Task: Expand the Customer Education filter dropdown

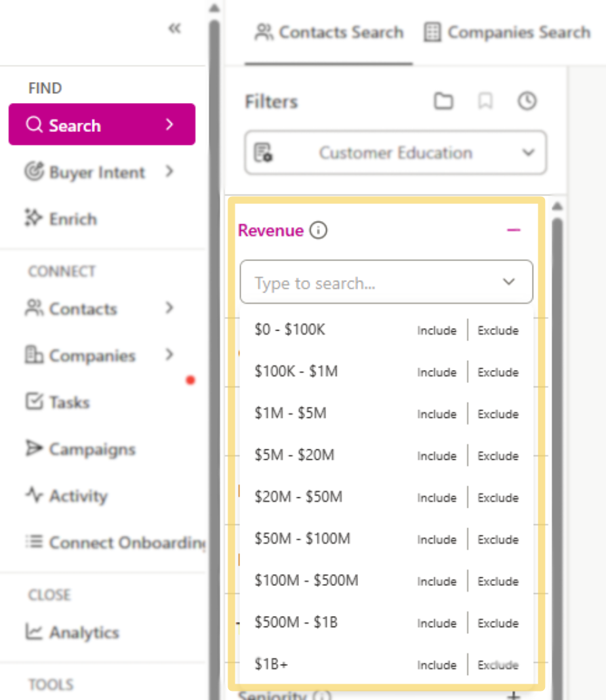Action: (x=529, y=153)
